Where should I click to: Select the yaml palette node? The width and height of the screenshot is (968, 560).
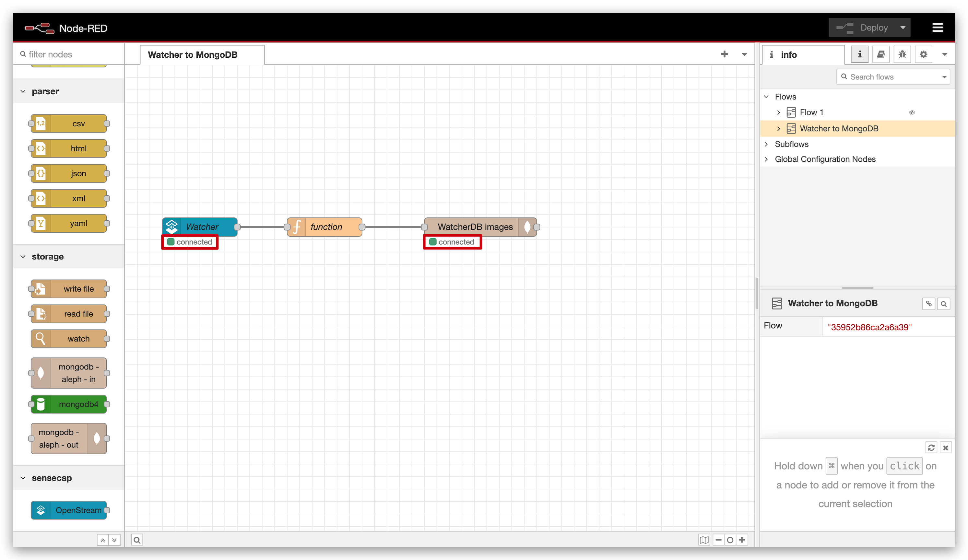69,224
